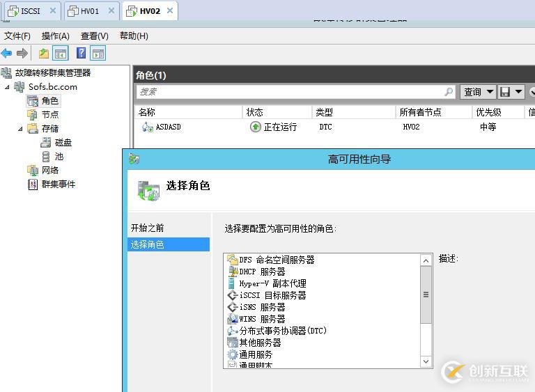Click the blue help question mark icon
535x392 pixels.
coord(82,53)
